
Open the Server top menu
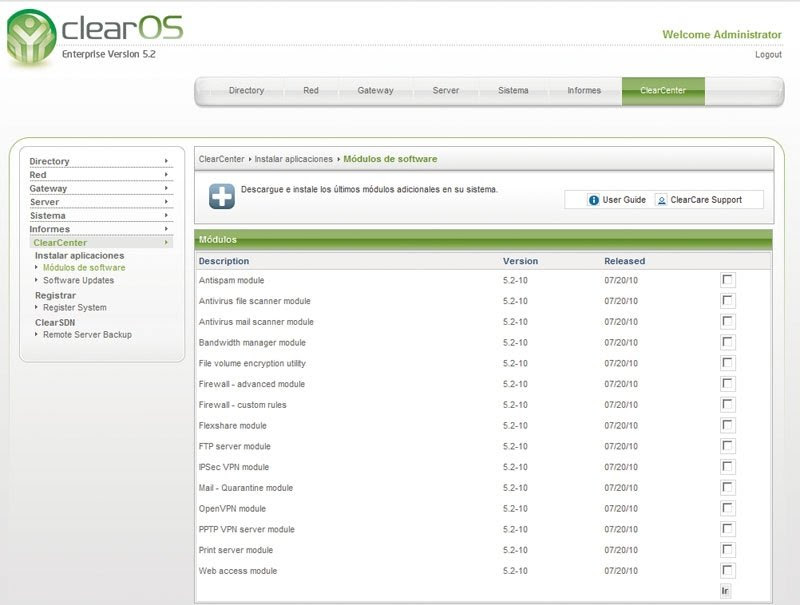coord(445,90)
